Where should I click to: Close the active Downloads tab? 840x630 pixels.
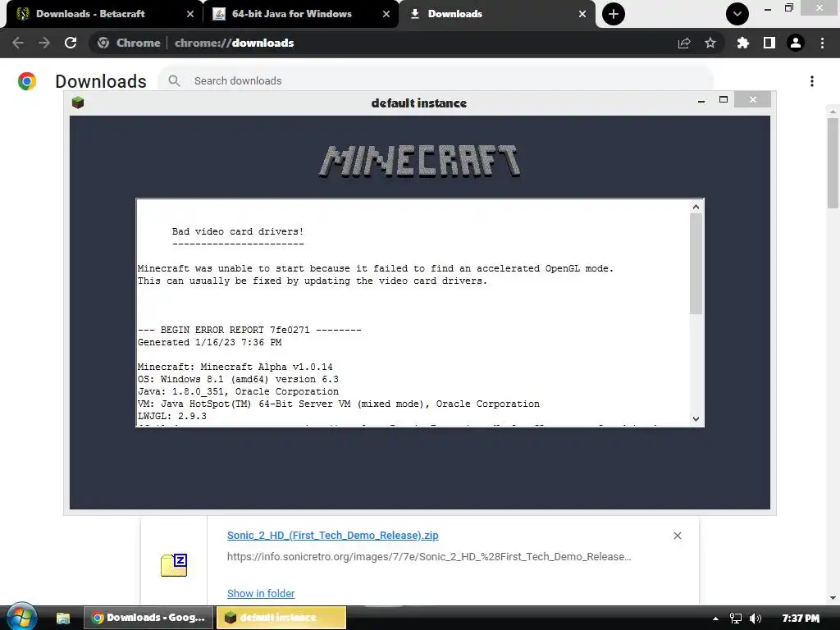(582, 14)
